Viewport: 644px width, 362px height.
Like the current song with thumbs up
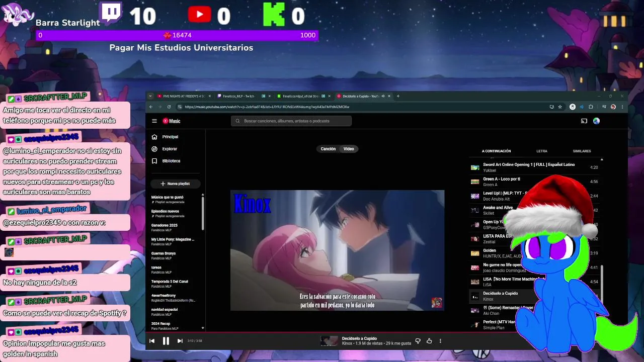[x=429, y=341]
